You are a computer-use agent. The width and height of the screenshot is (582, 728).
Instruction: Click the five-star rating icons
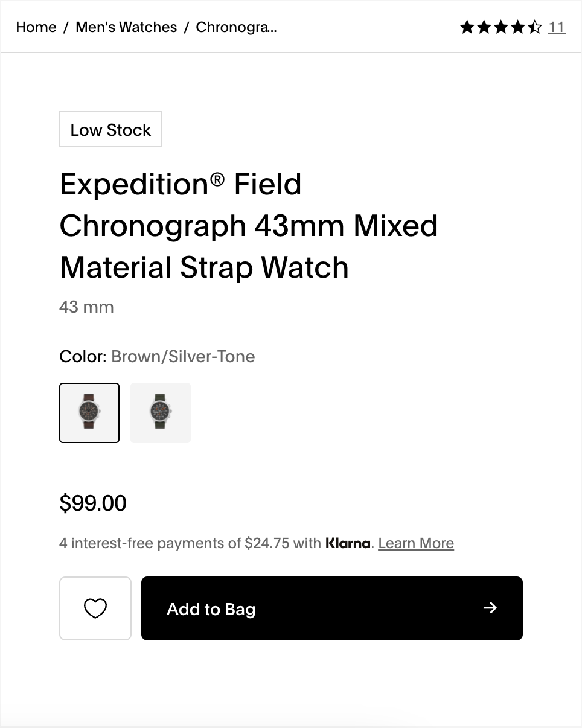point(500,27)
